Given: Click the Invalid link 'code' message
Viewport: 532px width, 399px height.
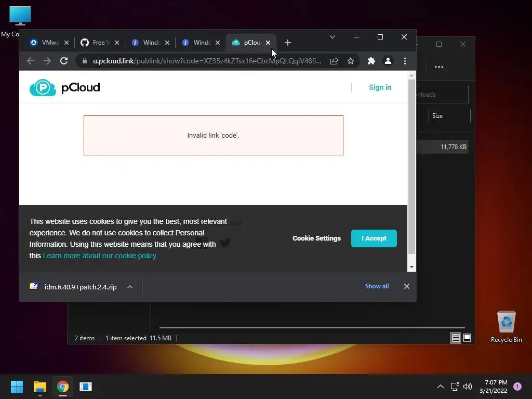Looking at the screenshot, I should tap(213, 136).
